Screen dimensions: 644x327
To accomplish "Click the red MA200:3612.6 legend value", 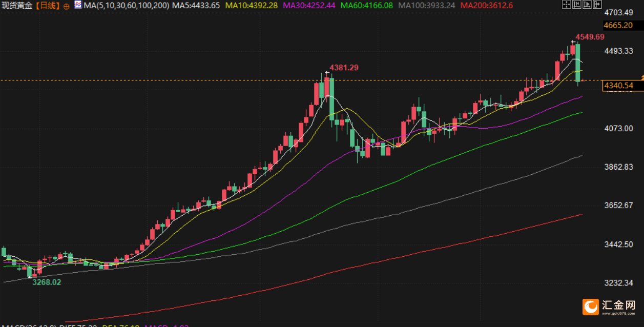I will click(x=486, y=6).
